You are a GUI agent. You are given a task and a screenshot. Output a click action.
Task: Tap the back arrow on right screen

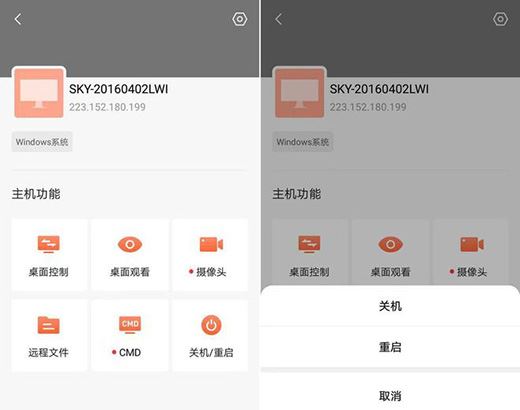(x=279, y=19)
